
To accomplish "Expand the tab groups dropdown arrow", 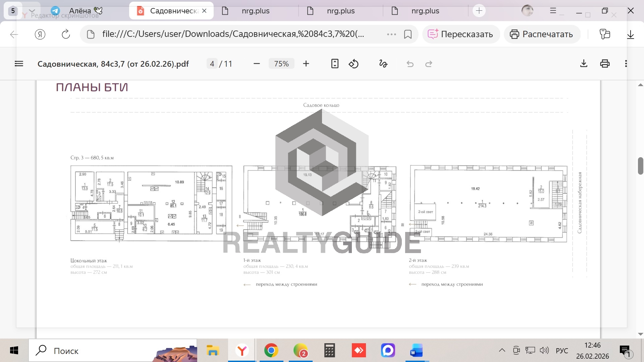I will pyautogui.click(x=32, y=11).
